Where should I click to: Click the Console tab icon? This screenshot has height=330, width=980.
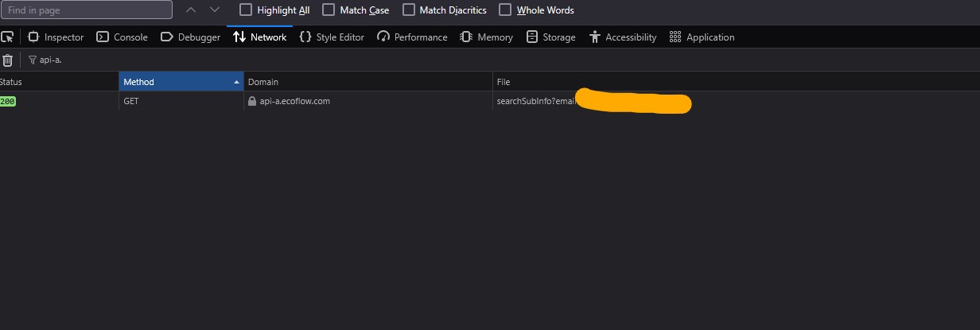102,37
